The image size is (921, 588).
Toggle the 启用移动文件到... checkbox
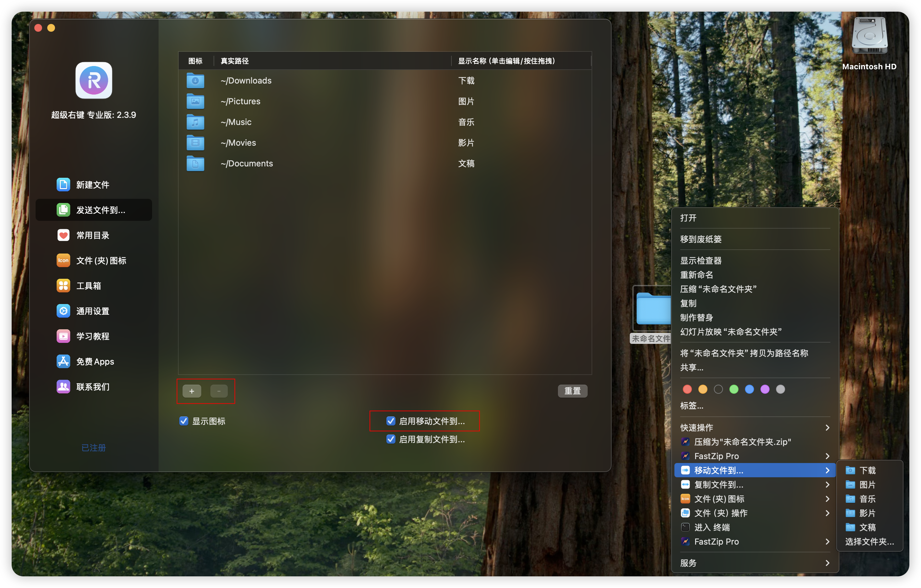[x=391, y=421]
